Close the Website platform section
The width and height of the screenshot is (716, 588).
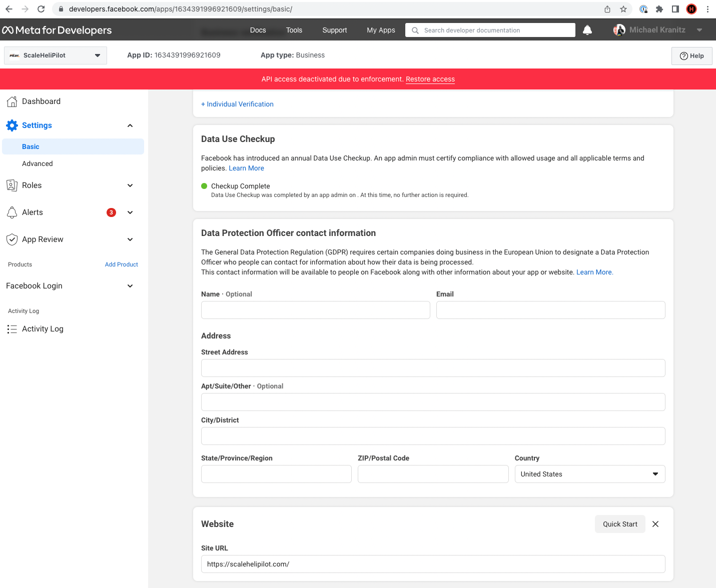(655, 524)
